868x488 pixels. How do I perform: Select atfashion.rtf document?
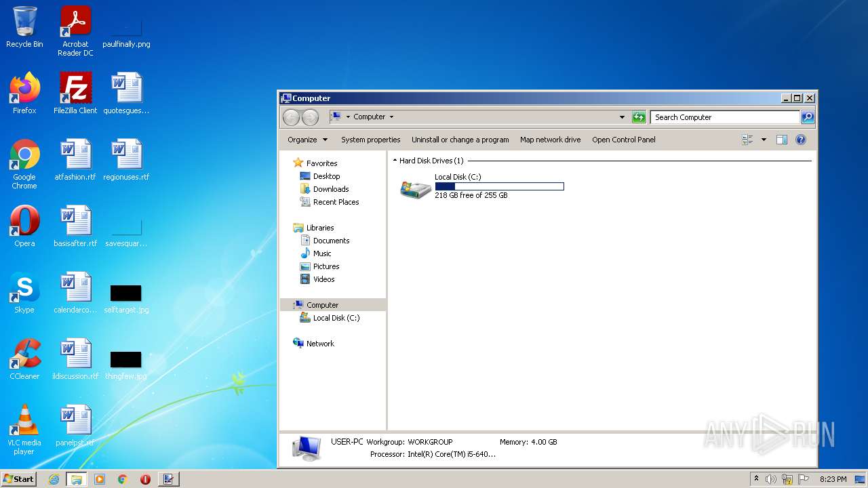(x=75, y=160)
